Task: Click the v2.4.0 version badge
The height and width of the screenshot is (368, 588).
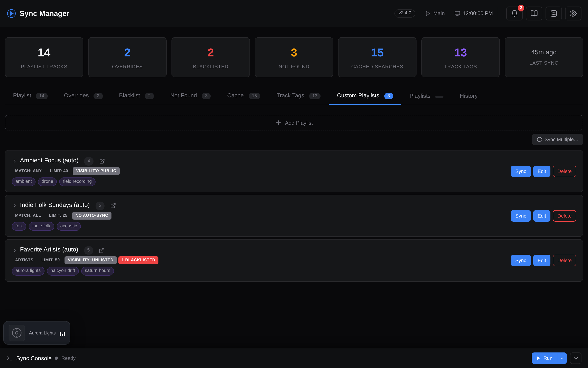Action: 405,13
